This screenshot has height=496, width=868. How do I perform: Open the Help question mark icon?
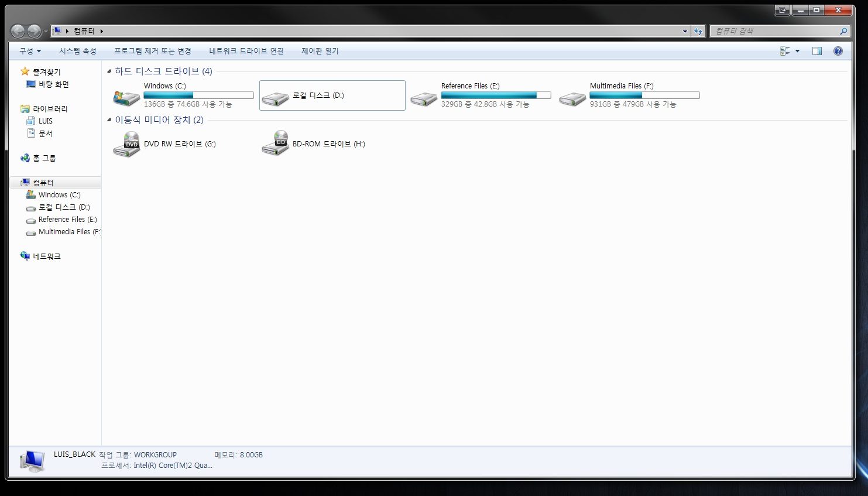click(838, 51)
